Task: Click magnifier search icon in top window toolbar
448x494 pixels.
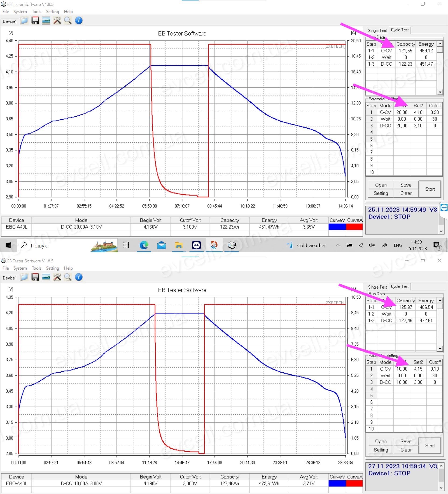Action: pos(68,21)
